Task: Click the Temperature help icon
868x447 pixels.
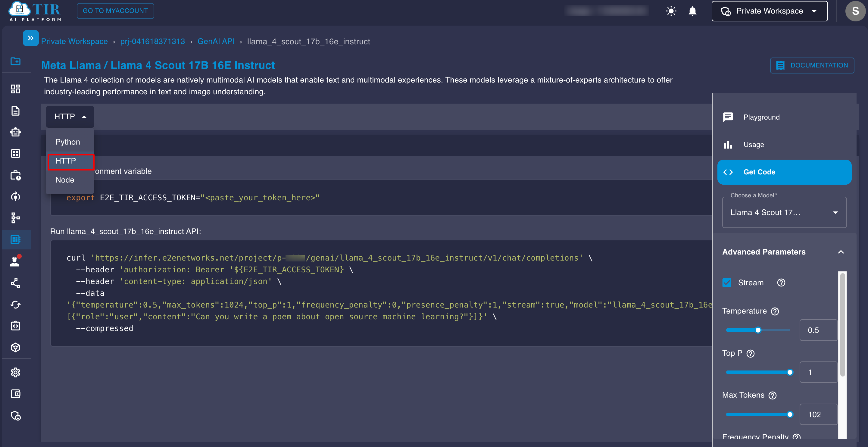Action: tap(775, 311)
